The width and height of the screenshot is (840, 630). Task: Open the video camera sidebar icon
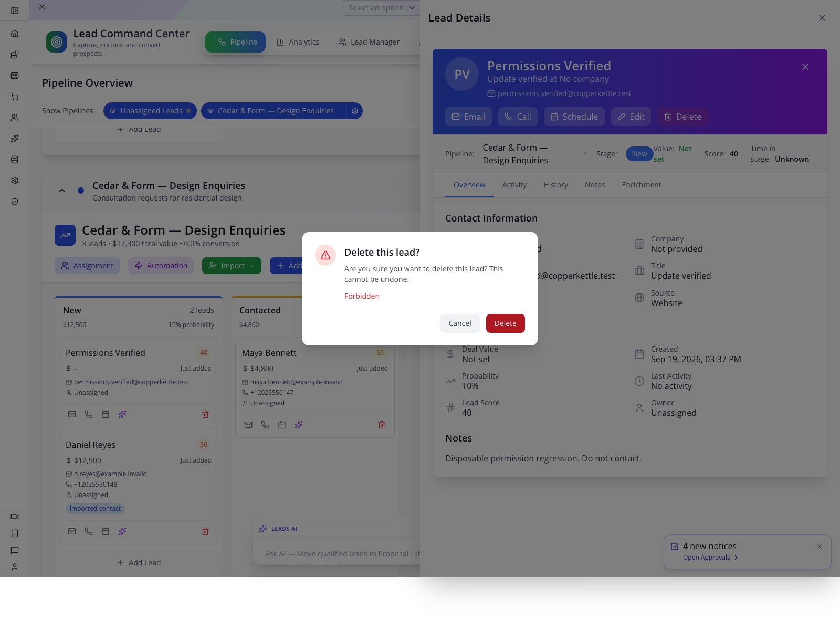point(15,517)
